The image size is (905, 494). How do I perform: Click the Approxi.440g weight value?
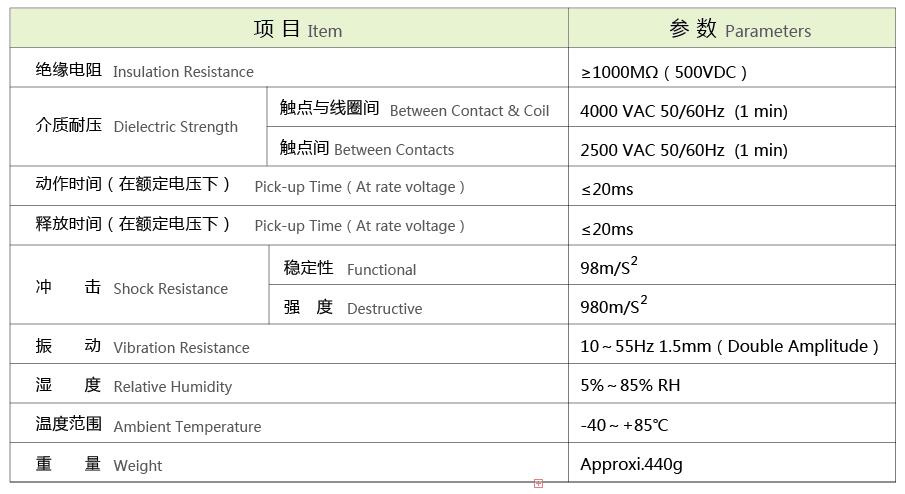click(x=631, y=464)
